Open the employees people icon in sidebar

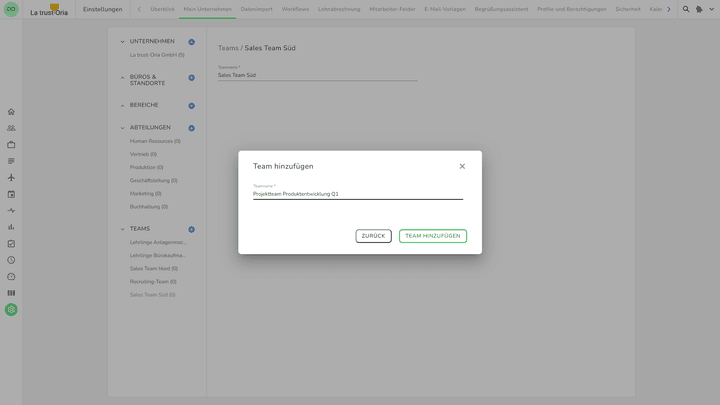click(11, 128)
